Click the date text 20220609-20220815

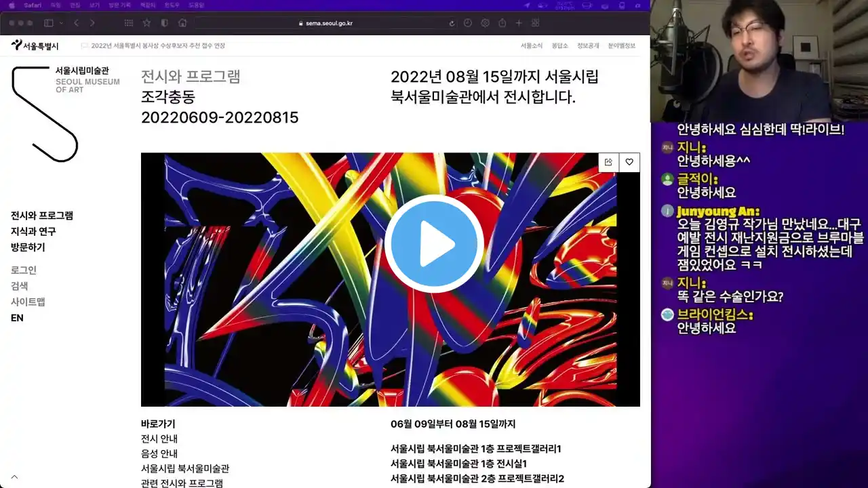click(x=220, y=117)
